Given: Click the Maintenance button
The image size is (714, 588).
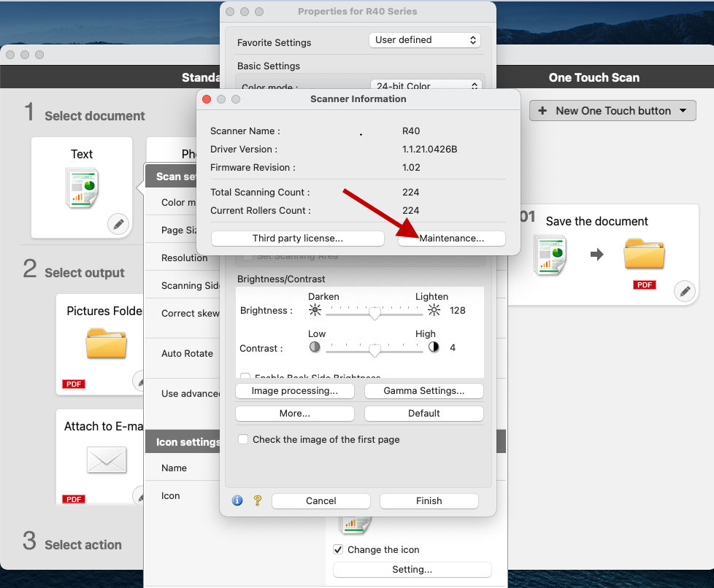Looking at the screenshot, I should point(451,238).
